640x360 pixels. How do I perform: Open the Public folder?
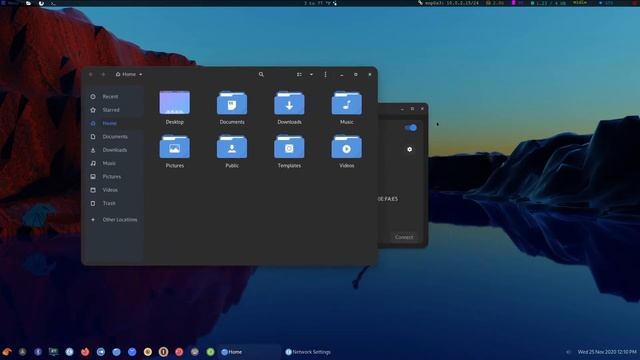click(232, 151)
